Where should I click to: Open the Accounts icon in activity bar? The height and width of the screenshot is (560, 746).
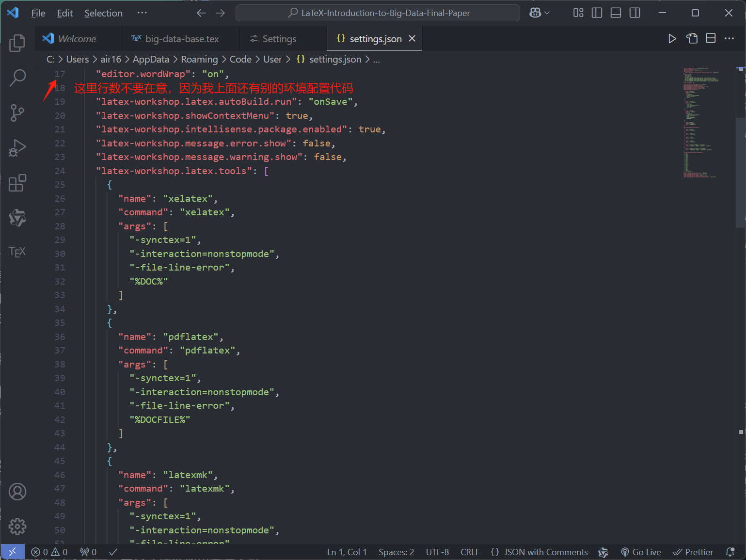tap(17, 492)
